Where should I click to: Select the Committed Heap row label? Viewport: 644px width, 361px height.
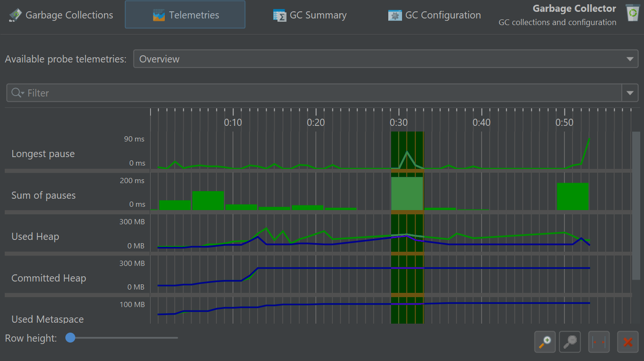(x=49, y=278)
